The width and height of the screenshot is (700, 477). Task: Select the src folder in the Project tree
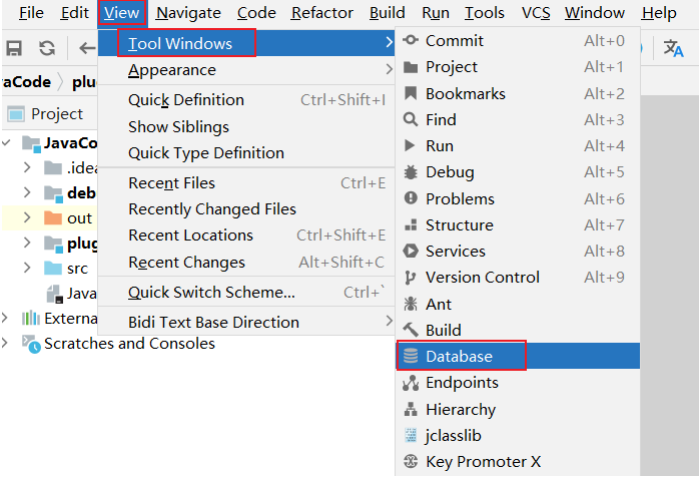tap(78, 268)
